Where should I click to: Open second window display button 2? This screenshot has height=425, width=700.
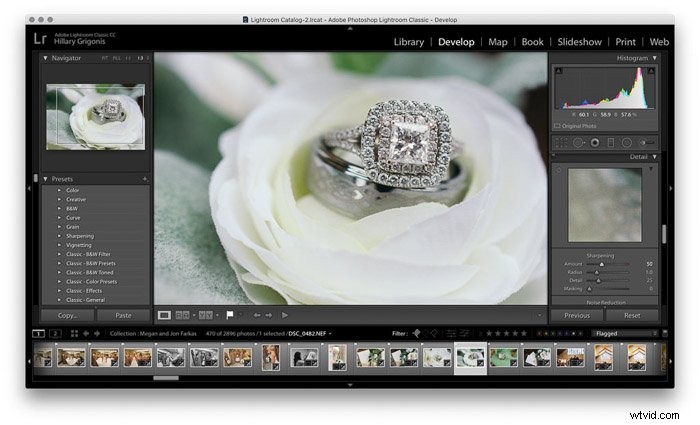pyautogui.click(x=55, y=333)
